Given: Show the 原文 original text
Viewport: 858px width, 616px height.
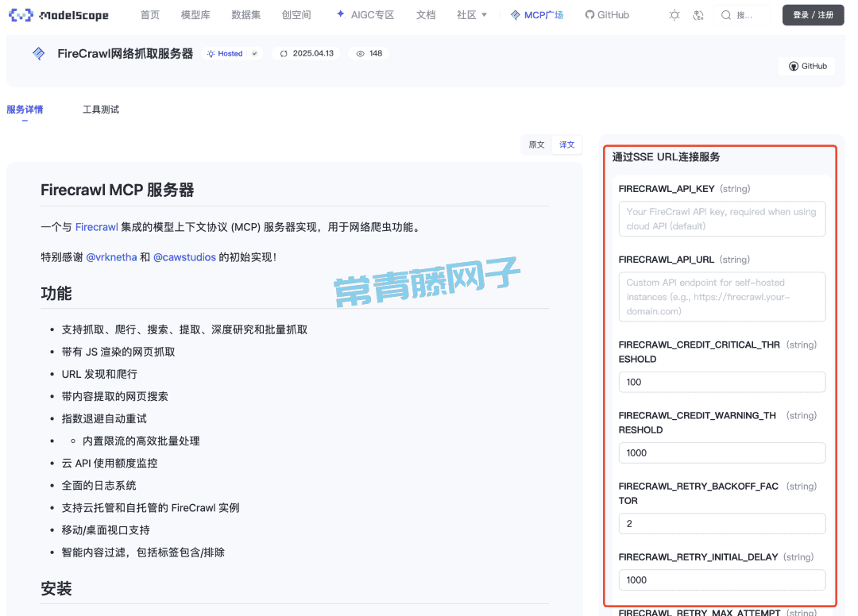Looking at the screenshot, I should pos(536,144).
